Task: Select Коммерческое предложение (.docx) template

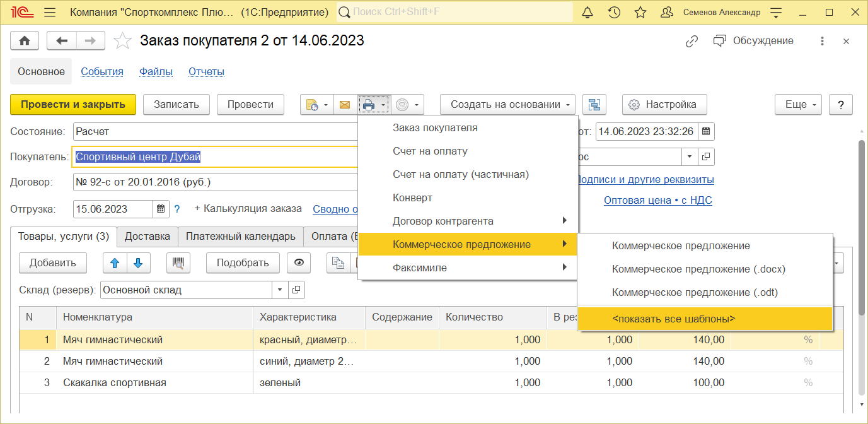Action: pos(705,269)
